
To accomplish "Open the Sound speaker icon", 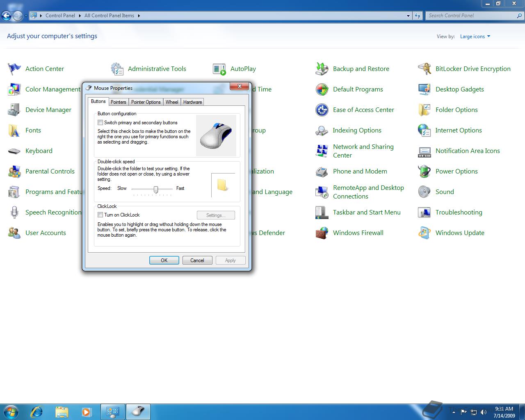I will [425, 192].
